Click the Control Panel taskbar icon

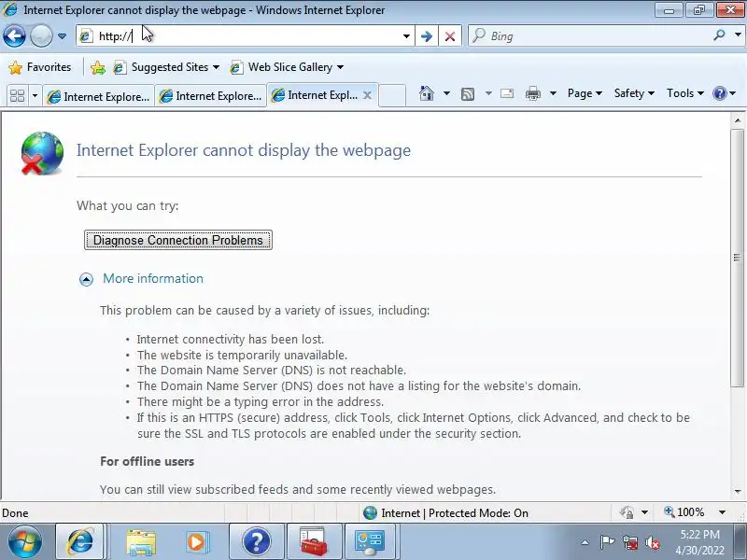[370, 541]
